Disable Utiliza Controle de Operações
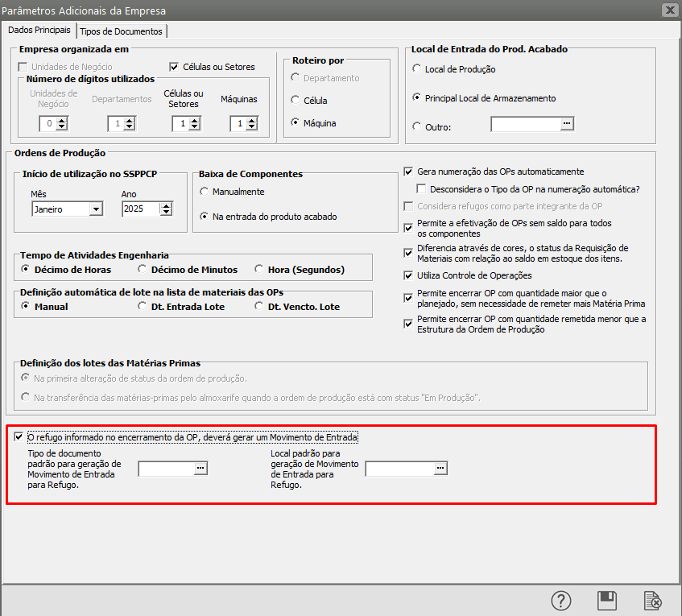 tap(409, 275)
